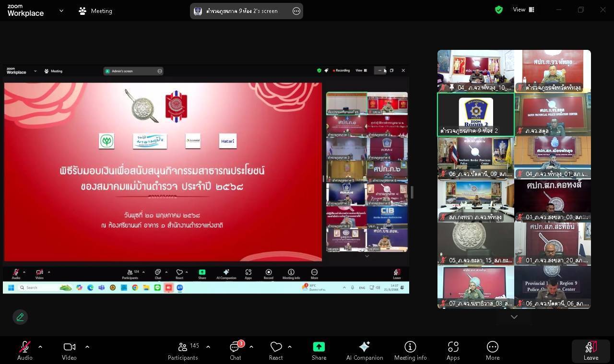This screenshot has width=614, height=364.
Task: Open the Chat panel with unread messages
Action: click(235, 350)
